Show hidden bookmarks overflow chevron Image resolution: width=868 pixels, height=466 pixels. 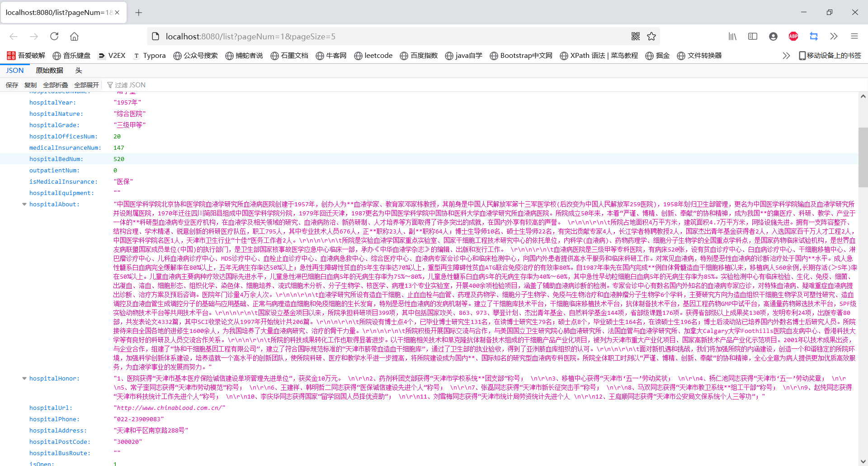[786, 55]
